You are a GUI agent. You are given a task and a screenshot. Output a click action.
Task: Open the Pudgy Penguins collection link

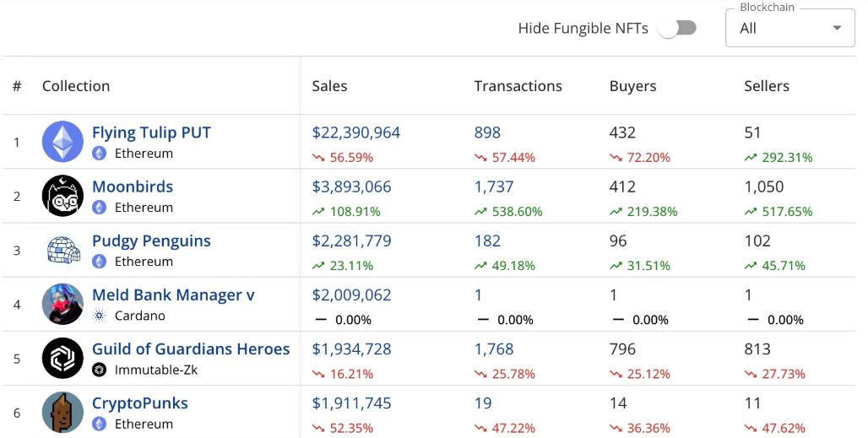pos(151,241)
